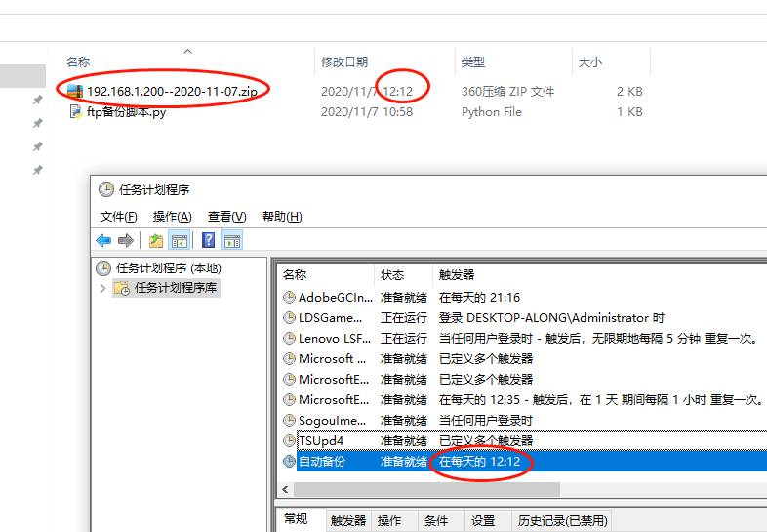Viewport: 767px width, 532px height.
Task: Click the Forward arrow in Task Scheduler toolbar
Action: coord(126,240)
